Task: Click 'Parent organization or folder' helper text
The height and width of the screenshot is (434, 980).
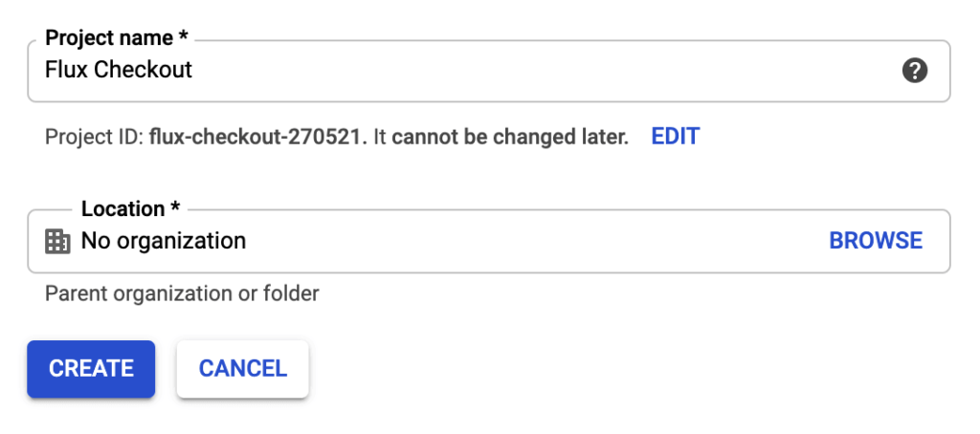Action: click(182, 293)
